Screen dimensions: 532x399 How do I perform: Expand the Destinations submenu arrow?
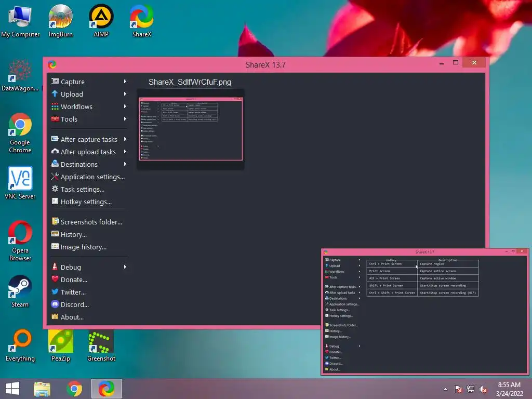point(125,164)
